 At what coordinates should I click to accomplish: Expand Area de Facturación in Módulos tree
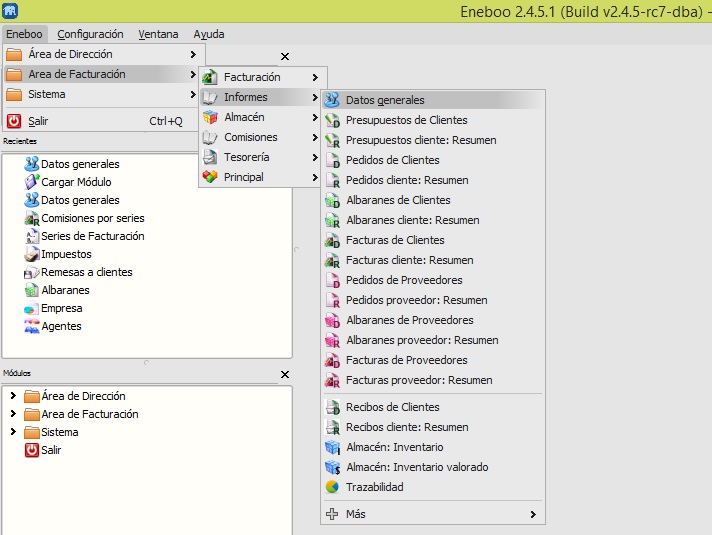tap(13, 413)
